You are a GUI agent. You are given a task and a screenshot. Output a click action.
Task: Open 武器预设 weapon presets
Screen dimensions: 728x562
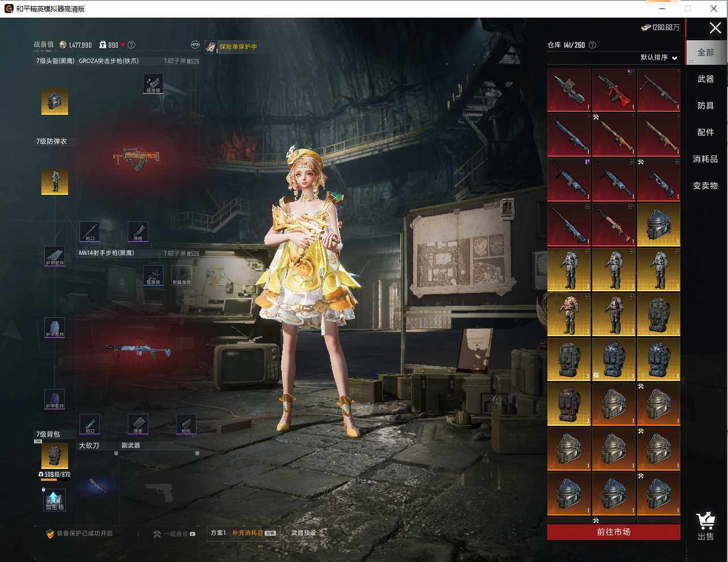pos(303,533)
